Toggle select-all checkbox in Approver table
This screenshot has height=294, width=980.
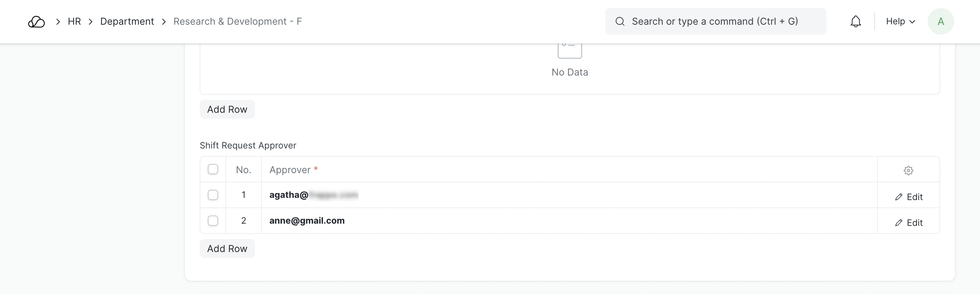click(213, 169)
